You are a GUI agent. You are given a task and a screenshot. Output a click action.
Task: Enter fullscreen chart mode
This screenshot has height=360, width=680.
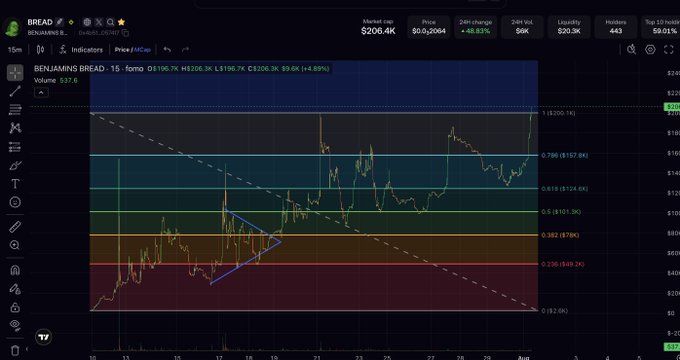tap(669, 50)
